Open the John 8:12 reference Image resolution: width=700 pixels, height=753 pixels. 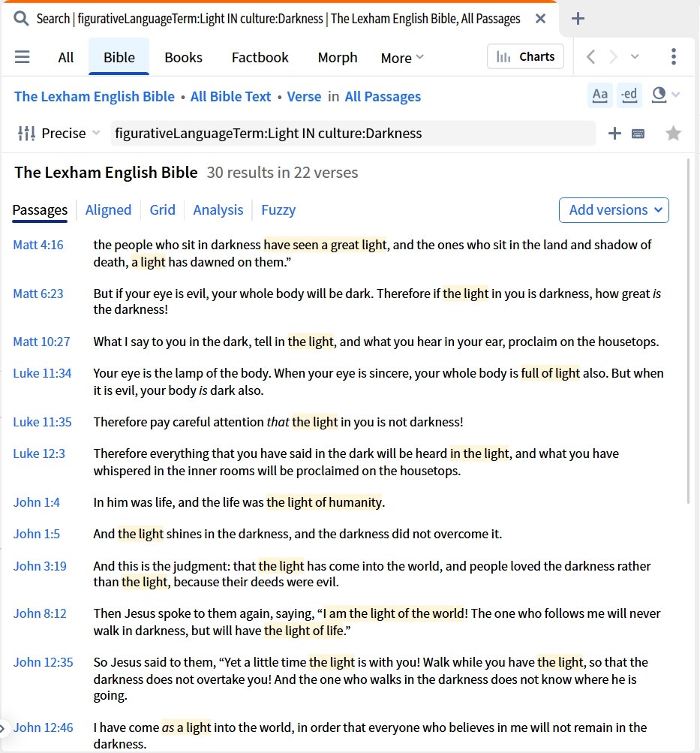40,613
